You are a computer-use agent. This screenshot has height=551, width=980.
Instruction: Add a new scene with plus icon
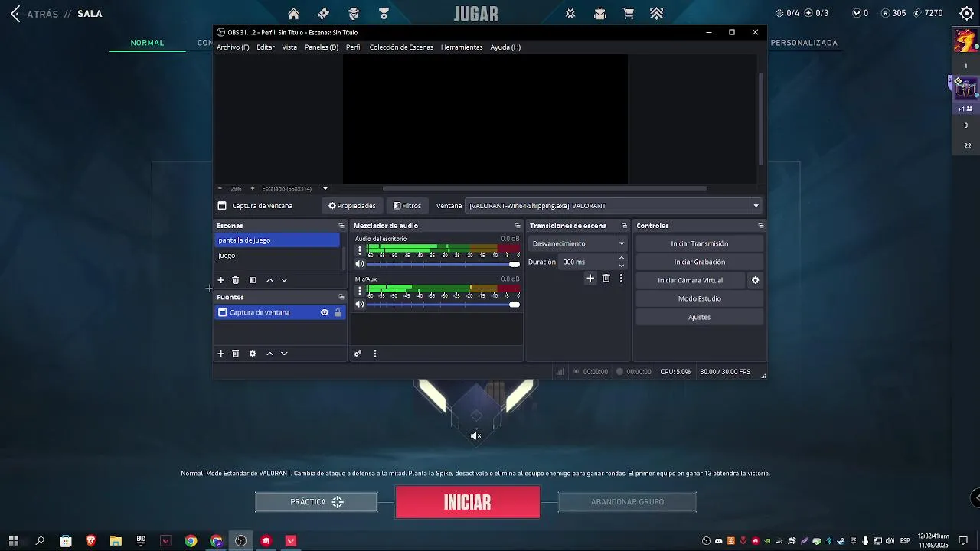tap(221, 280)
